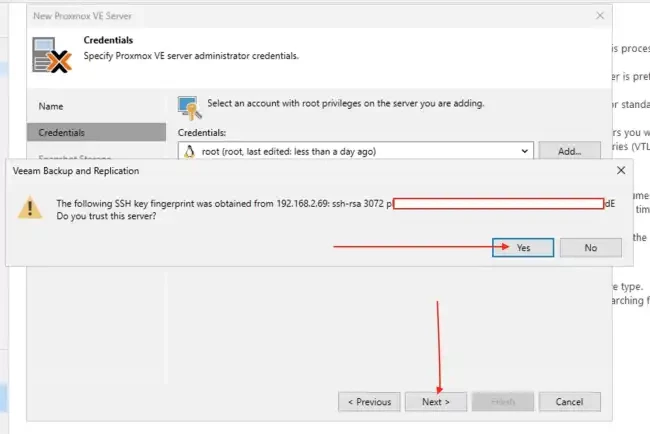Open the Credentials account dropdown
Viewport: 650px width, 434px height.
click(x=524, y=151)
